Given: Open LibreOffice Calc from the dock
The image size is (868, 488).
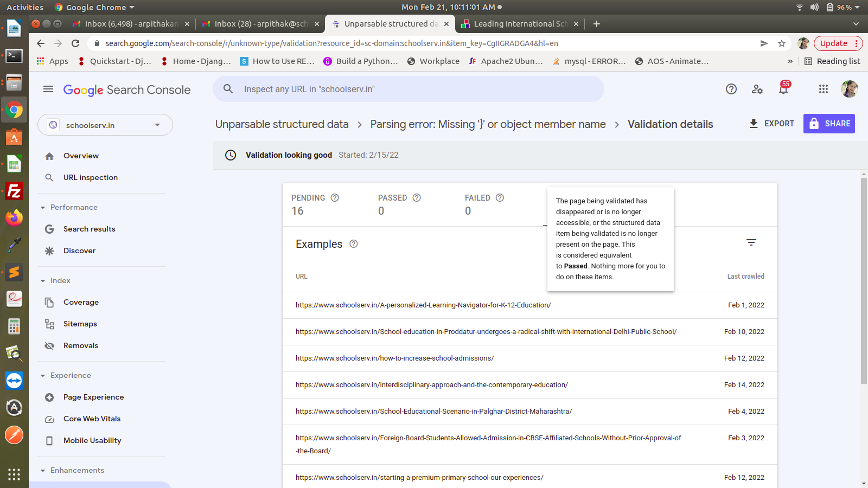Looking at the screenshot, I should tap(14, 164).
